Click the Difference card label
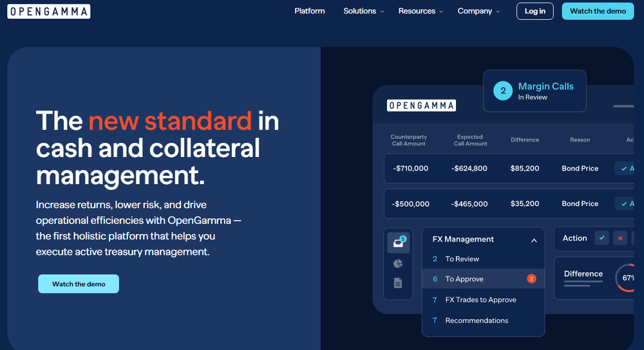Image resolution: width=644 pixels, height=350 pixels. tap(583, 273)
